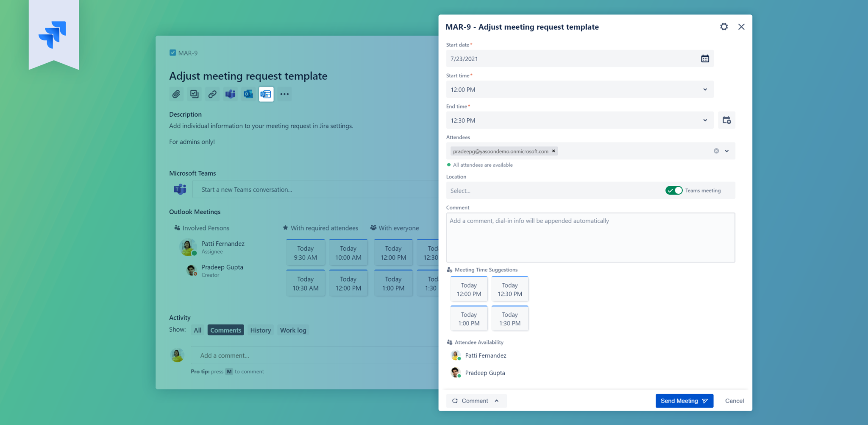Enable the Teams meeting toggle
This screenshot has height=425, width=868.
[x=673, y=190]
